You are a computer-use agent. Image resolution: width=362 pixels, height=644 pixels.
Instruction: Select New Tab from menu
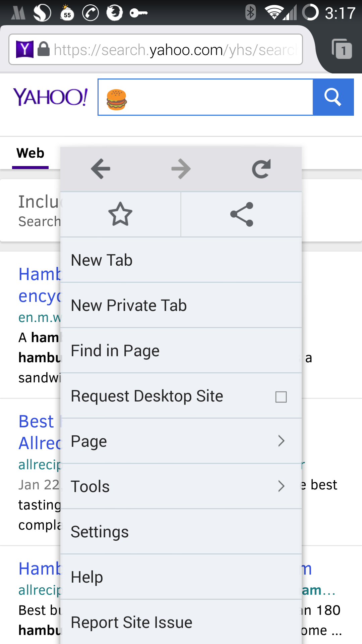pos(181,260)
